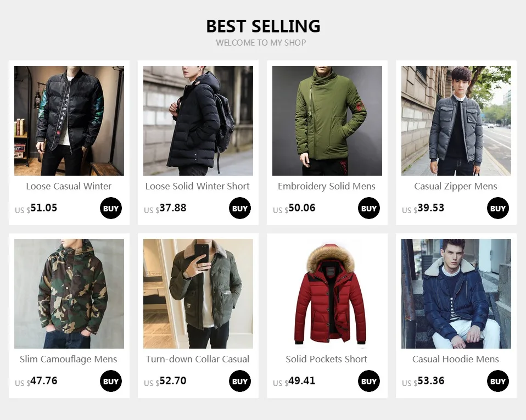View the green high-collar jacket image

(327, 121)
